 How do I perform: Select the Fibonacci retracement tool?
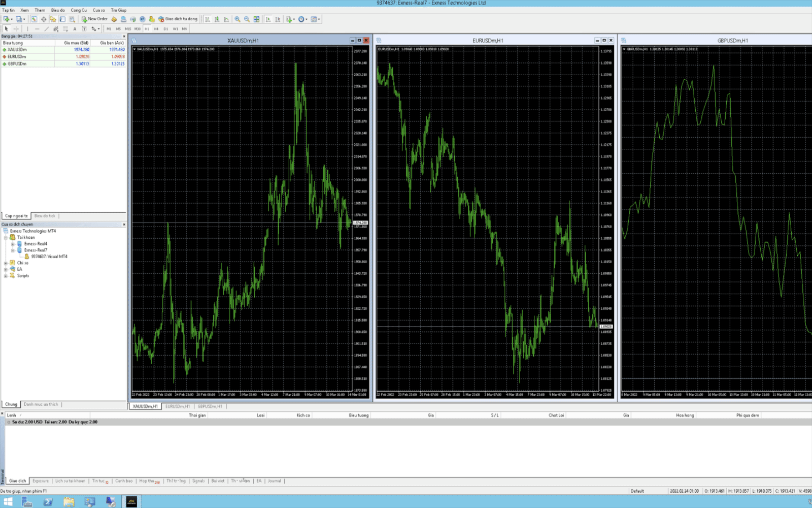click(x=65, y=29)
